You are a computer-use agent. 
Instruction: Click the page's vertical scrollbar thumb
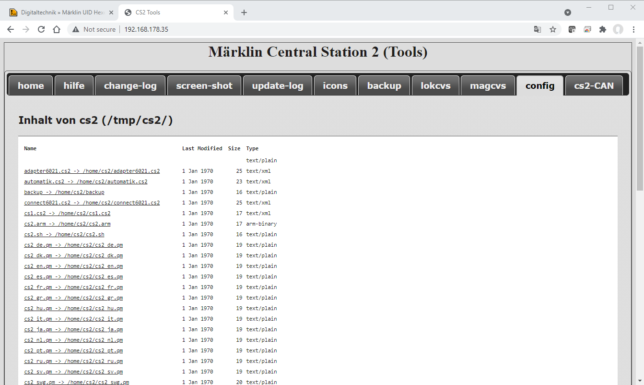[x=639, y=118]
